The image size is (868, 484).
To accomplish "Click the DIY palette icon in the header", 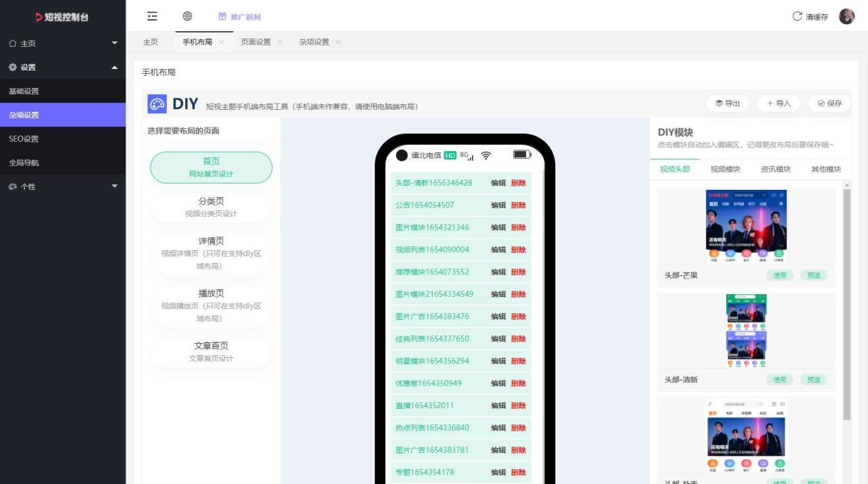I will [158, 103].
